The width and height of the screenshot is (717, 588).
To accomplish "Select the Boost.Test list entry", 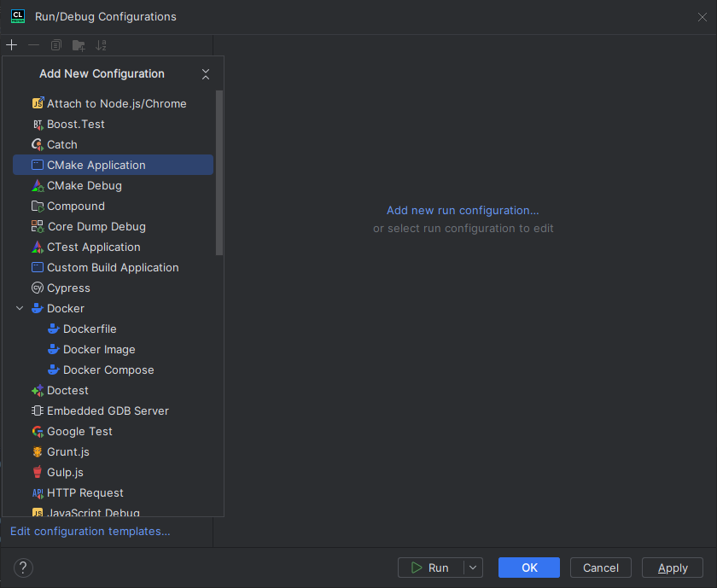I will [113, 124].
